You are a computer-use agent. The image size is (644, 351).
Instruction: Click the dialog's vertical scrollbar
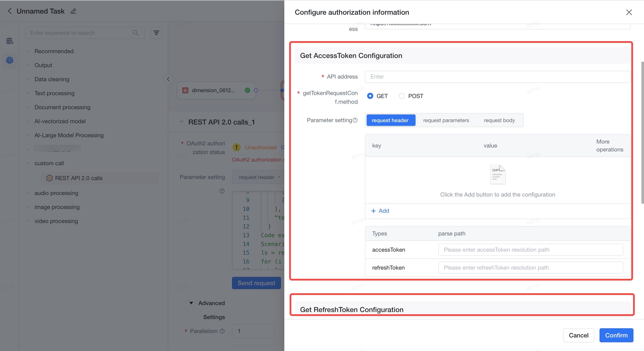click(642, 132)
